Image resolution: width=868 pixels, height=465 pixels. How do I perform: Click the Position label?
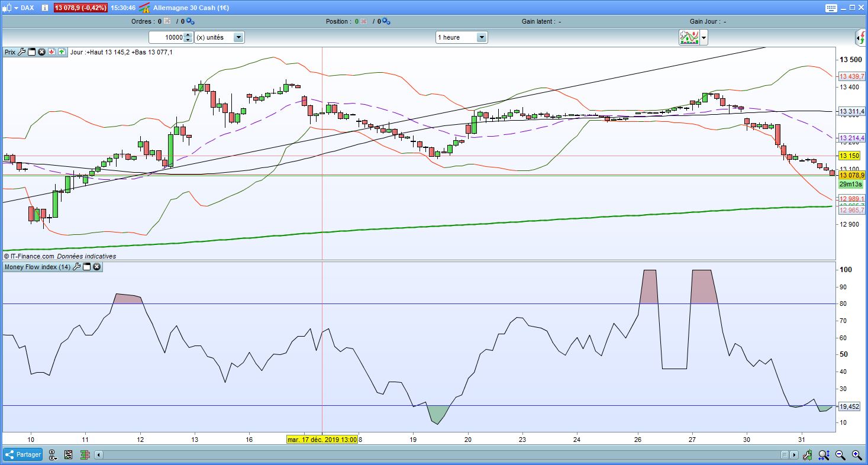click(x=339, y=21)
